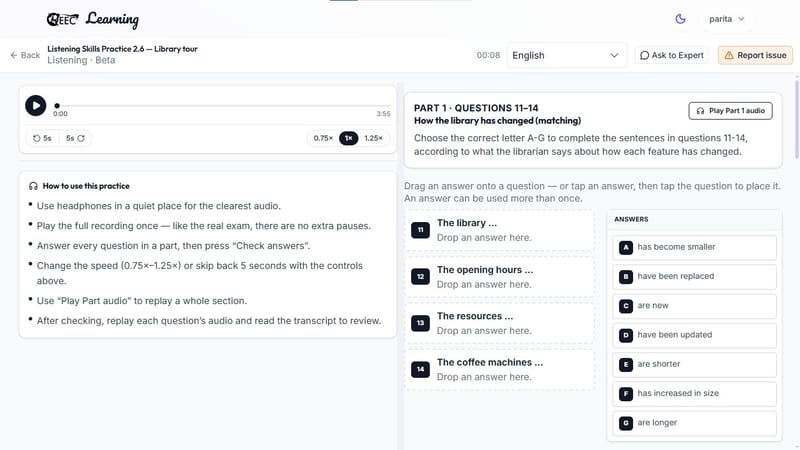Pick answer E are shorter
This screenshot has height=450, width=800.
coord(694,364)
